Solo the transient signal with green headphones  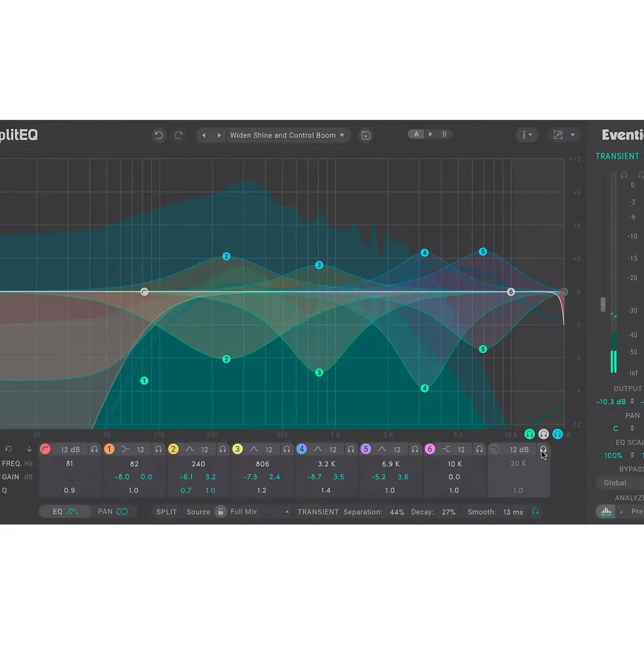coord(529,434)
